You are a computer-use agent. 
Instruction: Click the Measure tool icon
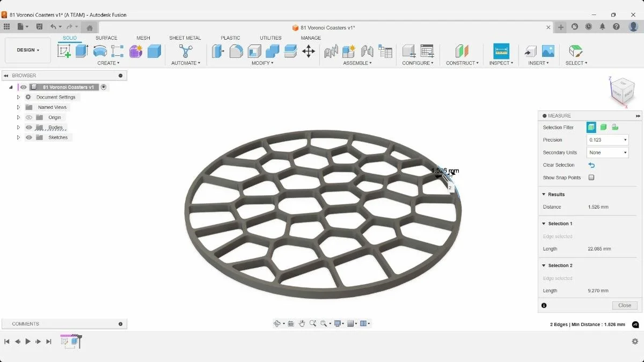coord(501,51)
